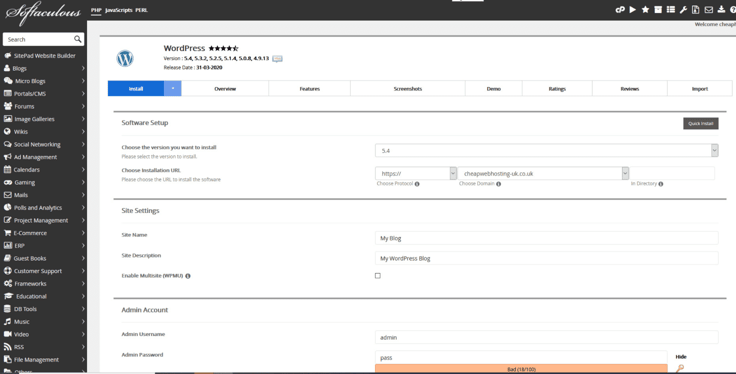This screenshot has width=736, height=374.
Task: Expand the Ad Management category
Action: tap(43, 157)
